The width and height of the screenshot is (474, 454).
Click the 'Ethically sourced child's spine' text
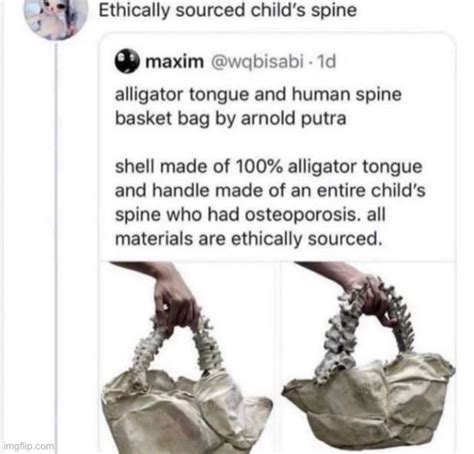pyautogui.click(x=228, y=10)
